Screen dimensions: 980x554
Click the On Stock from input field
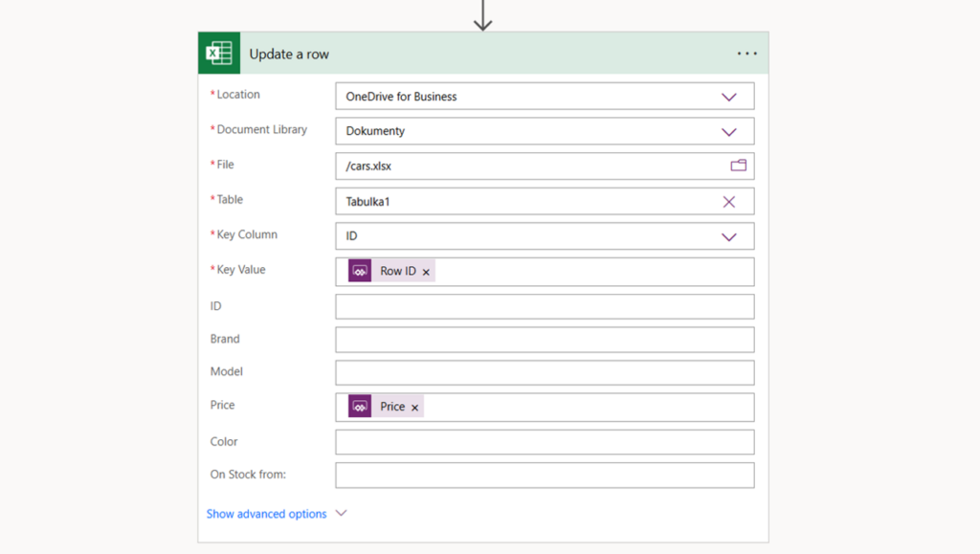(545, 476)
